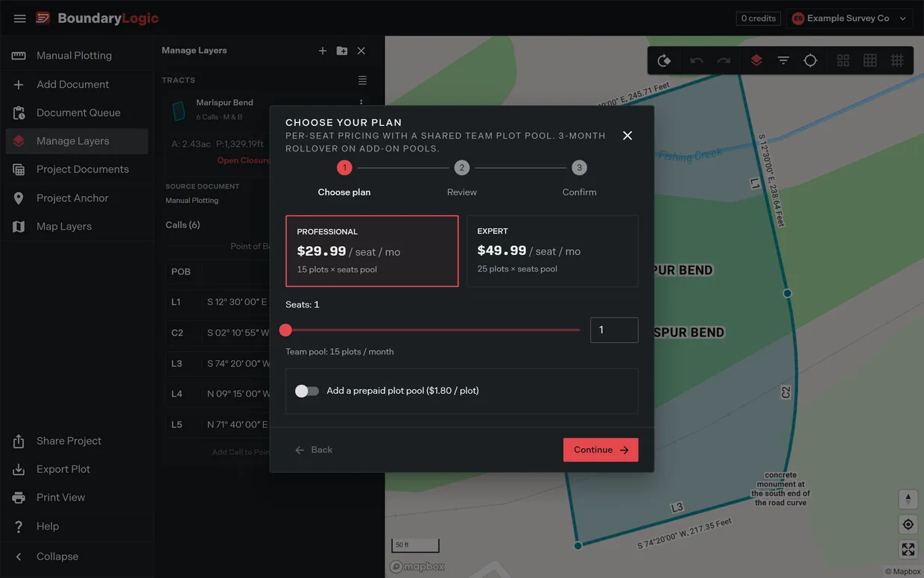Click the redo icon in the map toolbar
This screenshot has width=924, height=578.
pyautogui.click(x=724, y=60)
